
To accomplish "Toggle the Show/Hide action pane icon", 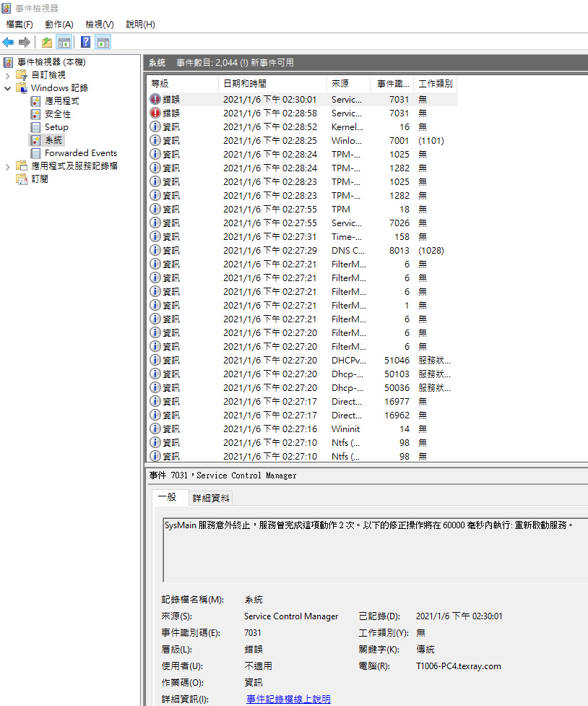I will (103, 43).
